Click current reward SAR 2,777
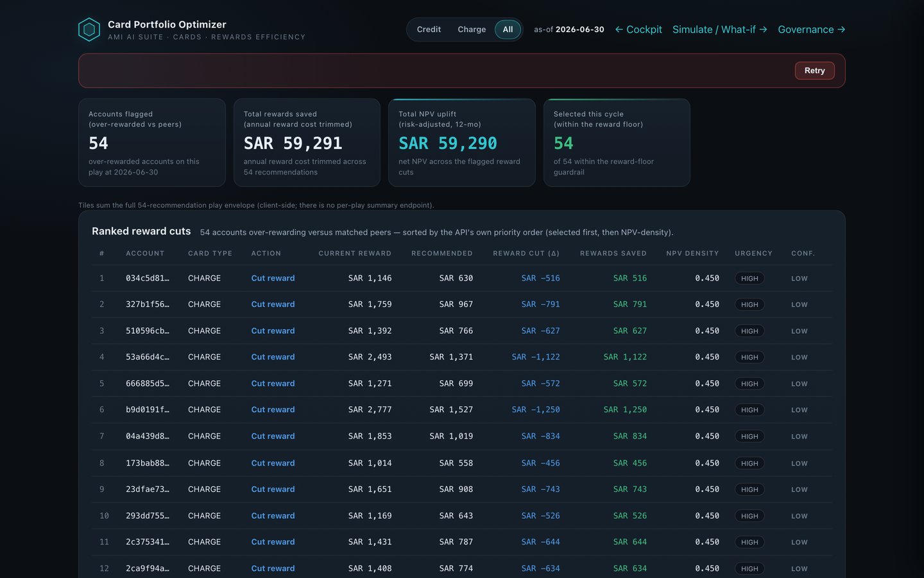 (370, 410)
